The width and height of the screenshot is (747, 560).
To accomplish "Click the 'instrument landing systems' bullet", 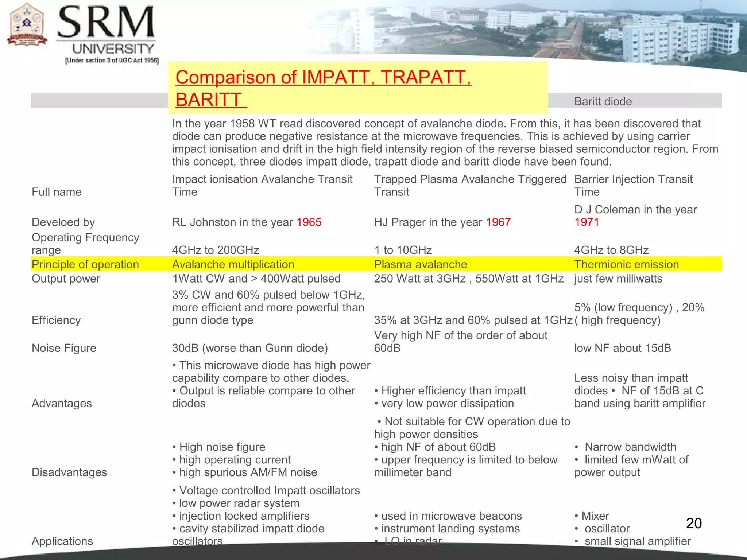I will [x=447, y=529].
